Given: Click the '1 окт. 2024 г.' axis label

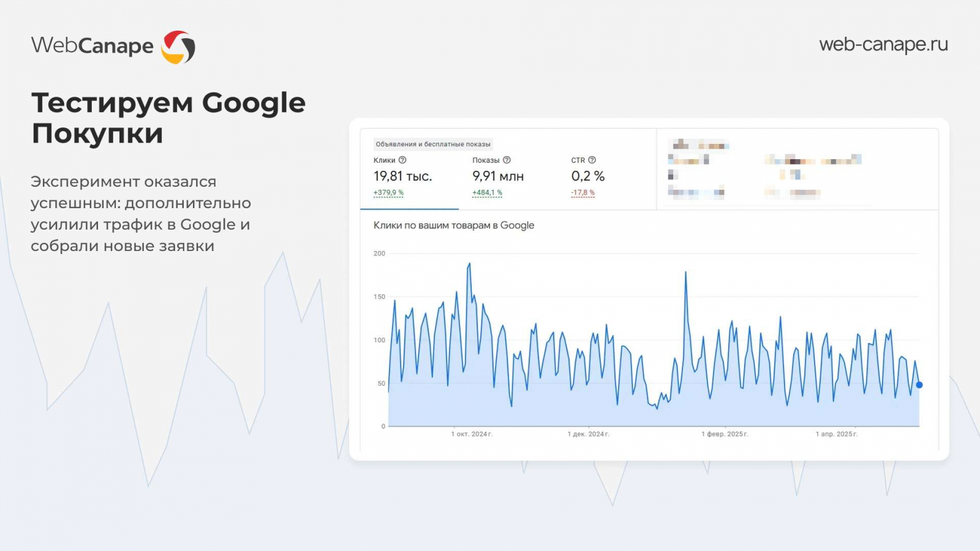Looking at the screenshot, I should (x=472, y=434).
